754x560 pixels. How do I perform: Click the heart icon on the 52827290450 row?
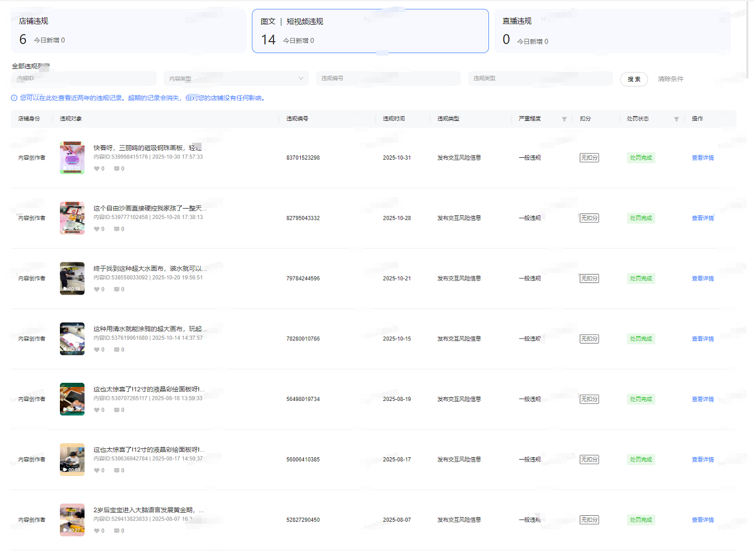coord(96,531)
